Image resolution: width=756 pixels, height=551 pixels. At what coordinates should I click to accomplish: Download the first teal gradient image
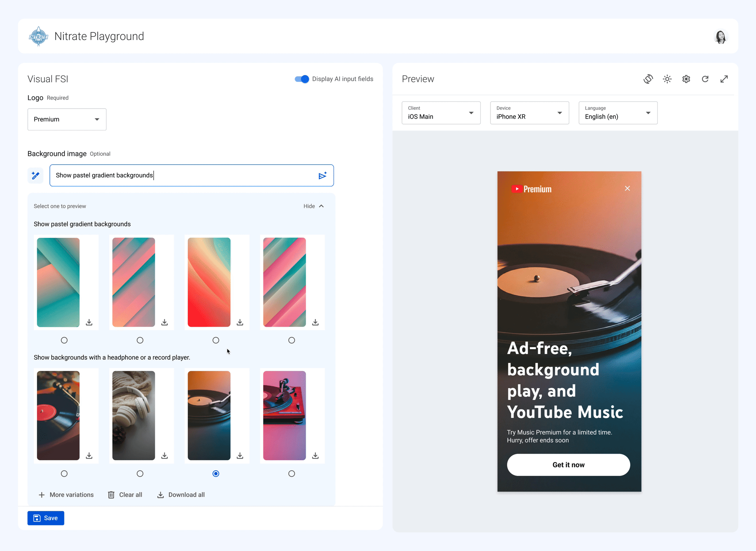[89, 322]
